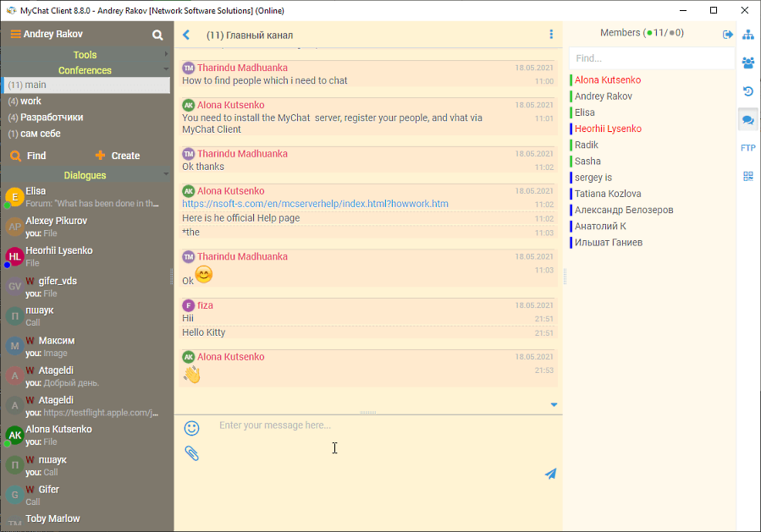Click the paperclip attach file icon
The image size is (761, 532).
[x=192, y=453]
